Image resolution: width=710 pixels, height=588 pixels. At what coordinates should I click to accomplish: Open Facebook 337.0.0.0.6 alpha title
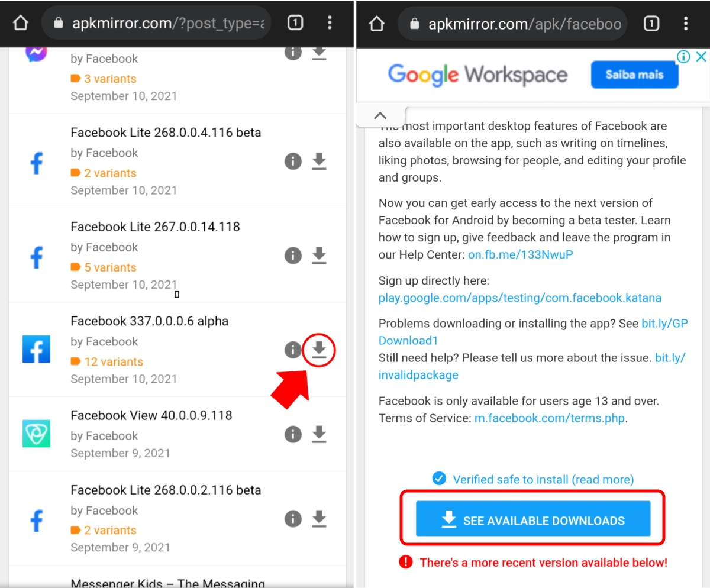pyautogui.click(x=149, y=321)
